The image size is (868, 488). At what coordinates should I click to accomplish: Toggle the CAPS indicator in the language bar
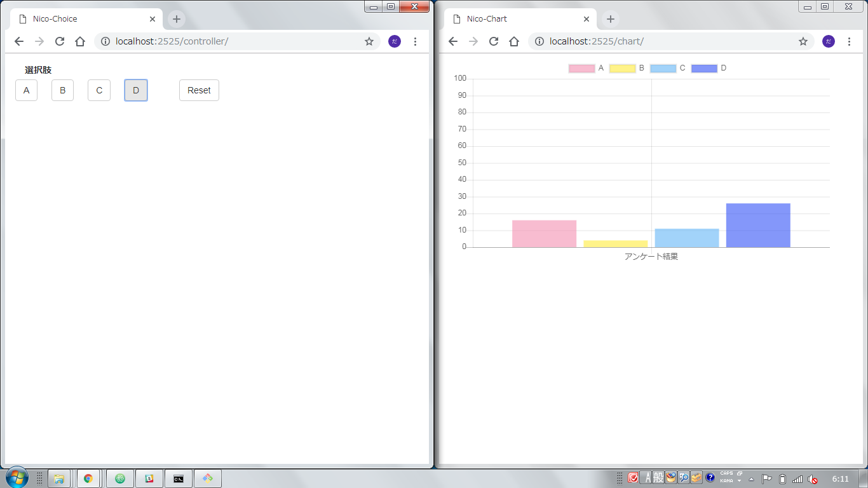[727, 473]
